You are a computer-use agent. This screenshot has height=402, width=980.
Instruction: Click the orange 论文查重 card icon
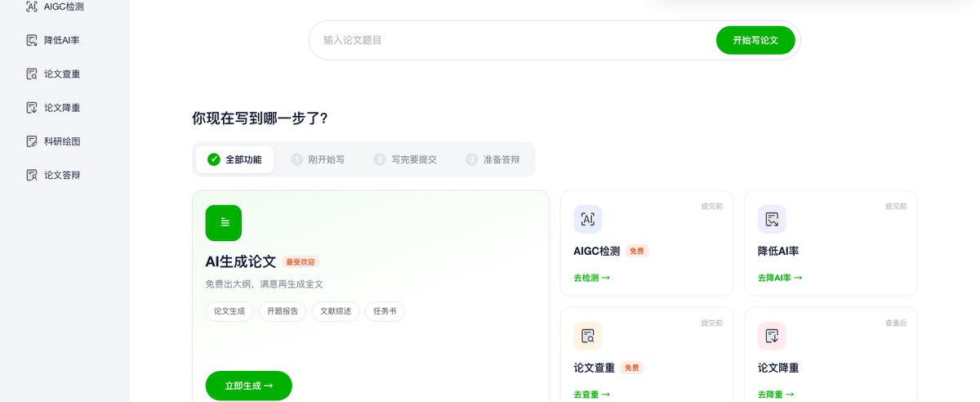point(588,335)
